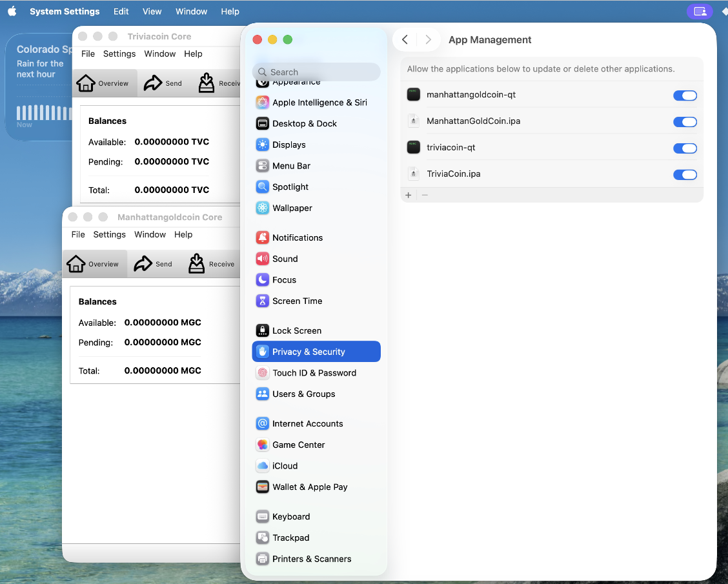Select the Internet Accounts @ icon
The image size is (728, 584).
262,423
